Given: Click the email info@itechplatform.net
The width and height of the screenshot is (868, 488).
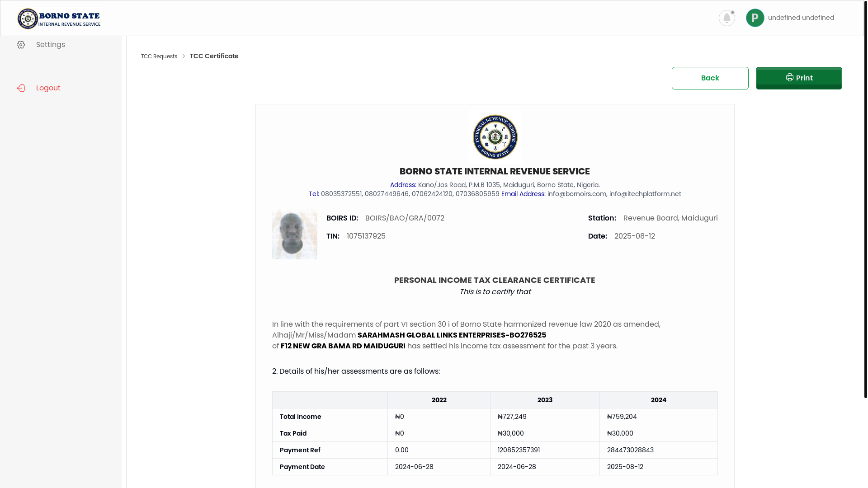Looking at the screenshot, I should 645,194.
